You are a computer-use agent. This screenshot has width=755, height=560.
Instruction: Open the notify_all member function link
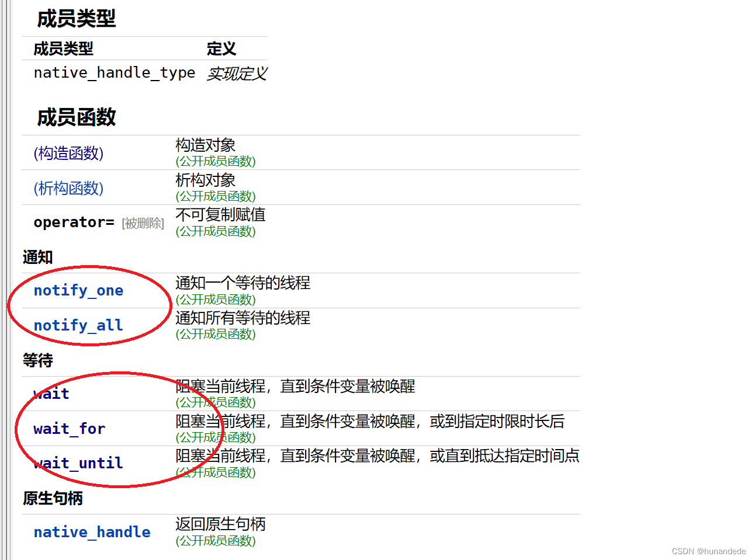click(x=78, y=325)
